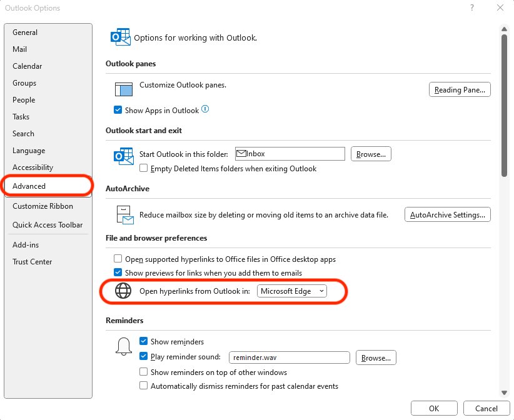Click the question mark help icon
Screen dimensions: 514x420
coord(471,7)
